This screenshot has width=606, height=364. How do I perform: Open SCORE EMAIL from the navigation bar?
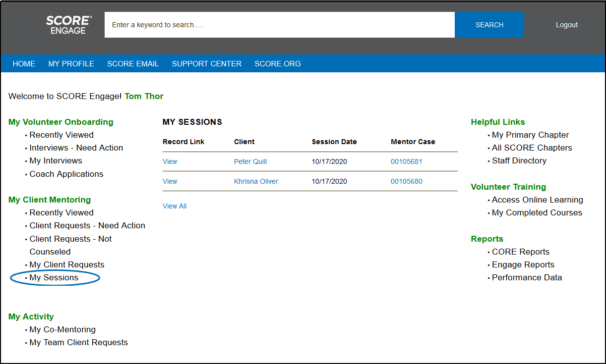coord(133,63)
